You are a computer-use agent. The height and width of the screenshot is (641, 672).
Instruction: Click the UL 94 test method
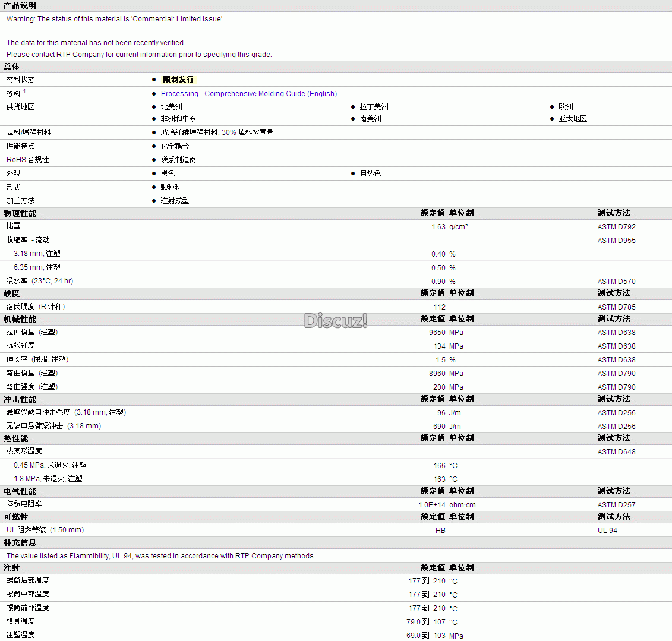[x=607, y=531]
